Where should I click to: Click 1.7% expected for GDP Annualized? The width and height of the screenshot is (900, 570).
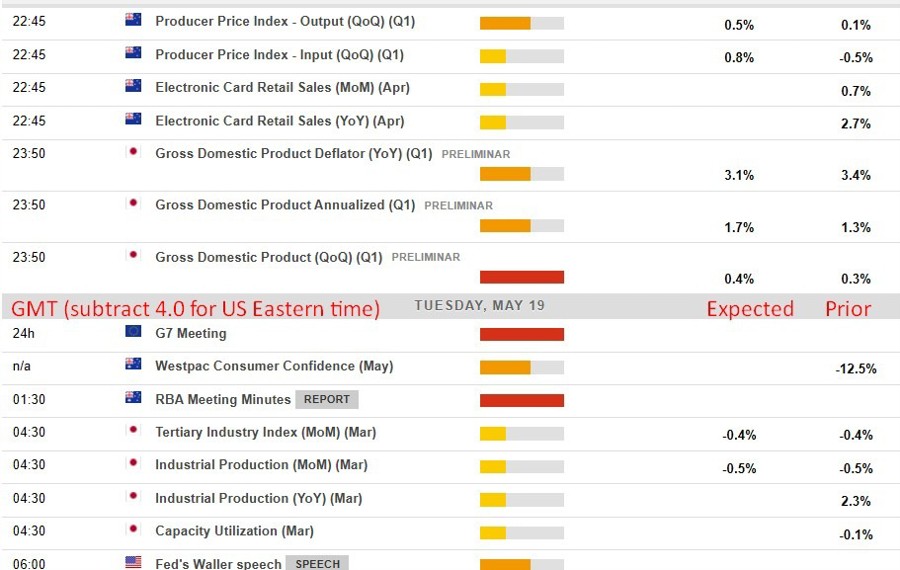(x=739, y=227)
